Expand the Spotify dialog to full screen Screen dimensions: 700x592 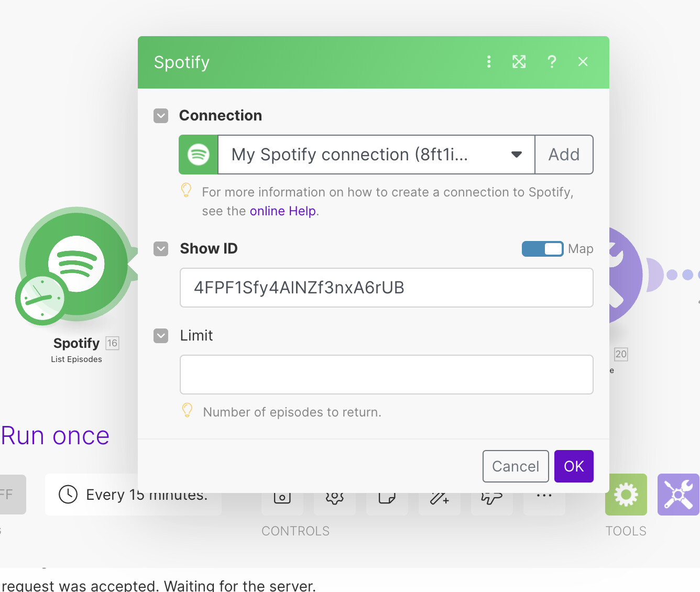[x=519, y=62]
